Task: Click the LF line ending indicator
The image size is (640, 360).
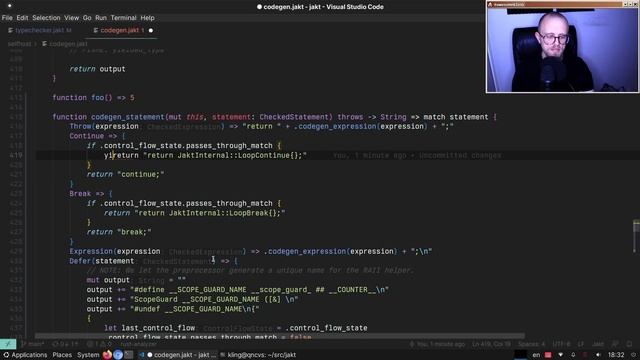Action: pyautogui.click(x=580, y=344)
